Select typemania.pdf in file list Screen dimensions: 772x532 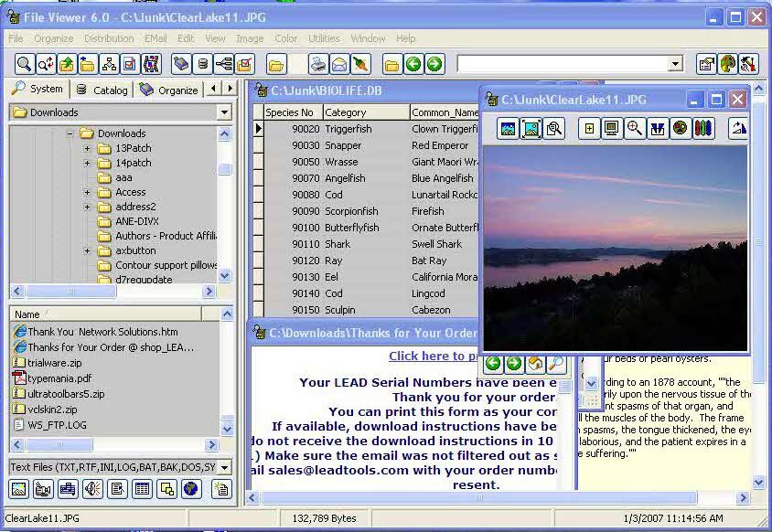(59, 378)
